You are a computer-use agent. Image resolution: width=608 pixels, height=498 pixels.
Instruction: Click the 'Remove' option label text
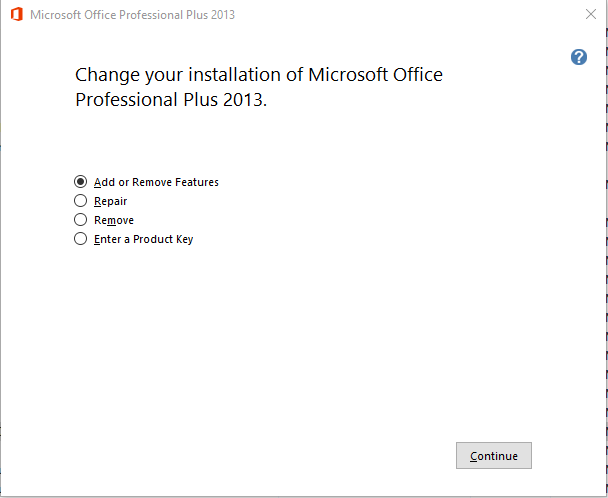pos(114,220)
